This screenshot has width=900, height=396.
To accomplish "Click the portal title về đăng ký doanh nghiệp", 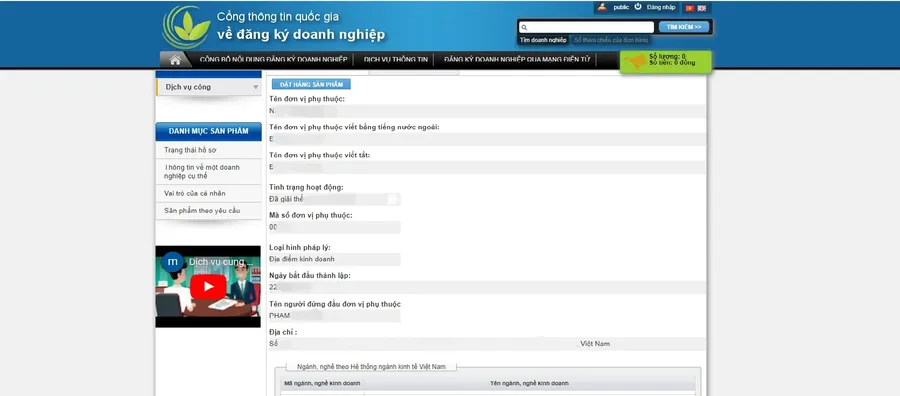I will click(301, 34).
